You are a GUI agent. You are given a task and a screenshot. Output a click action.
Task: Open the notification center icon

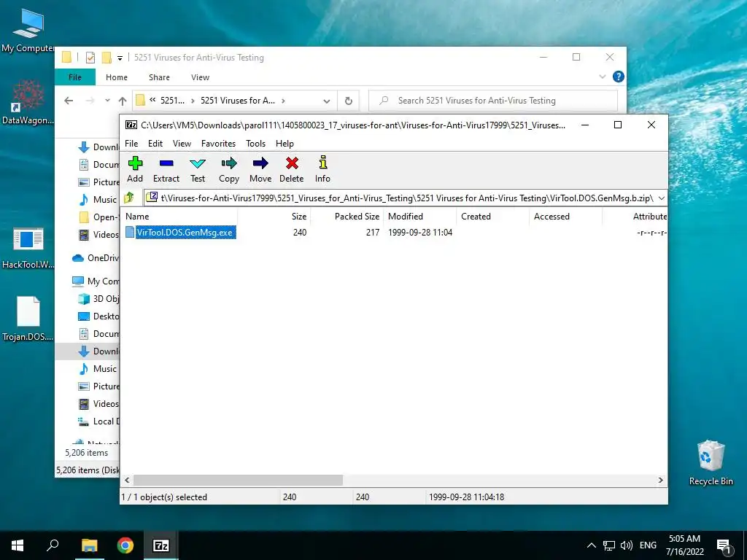coord(723,546)
